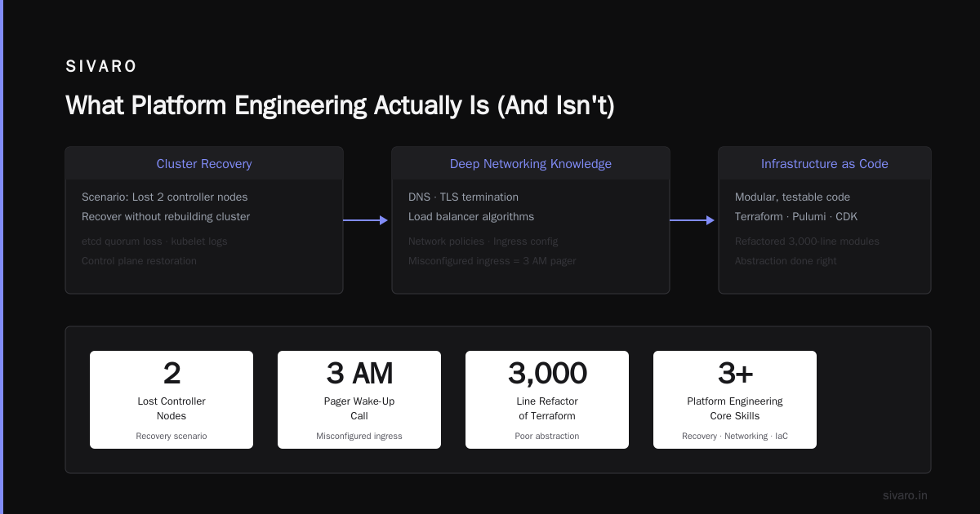Screen dimensions: 980x514
Task: Click 'Network policies · Ingress config' text
Action: click(485, 241)
